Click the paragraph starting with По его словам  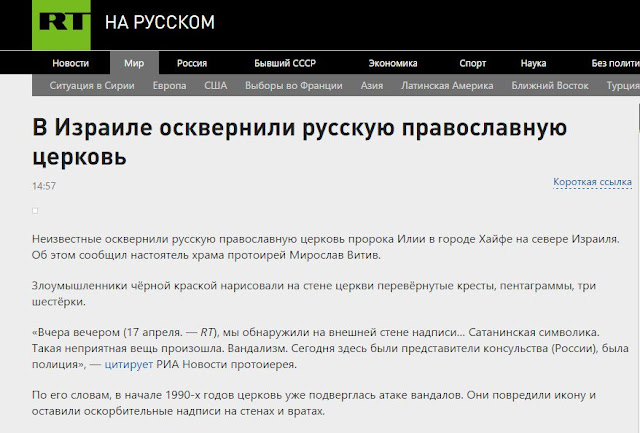(314, 403)
